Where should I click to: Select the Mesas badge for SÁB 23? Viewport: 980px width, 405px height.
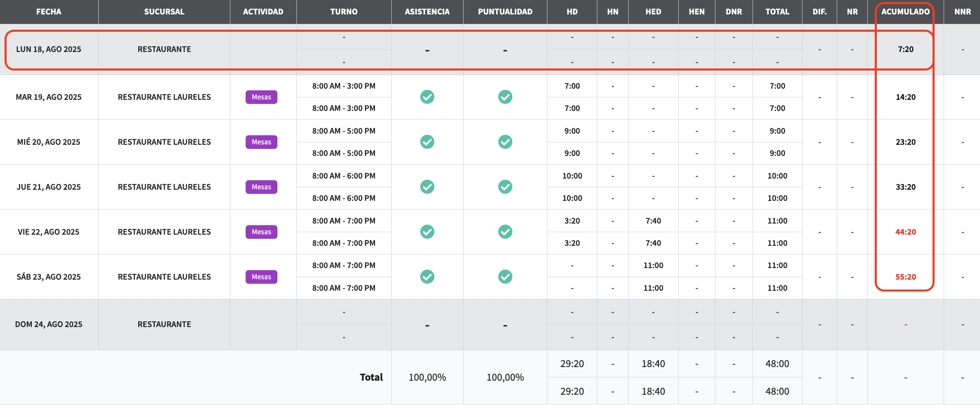point(261,277)
